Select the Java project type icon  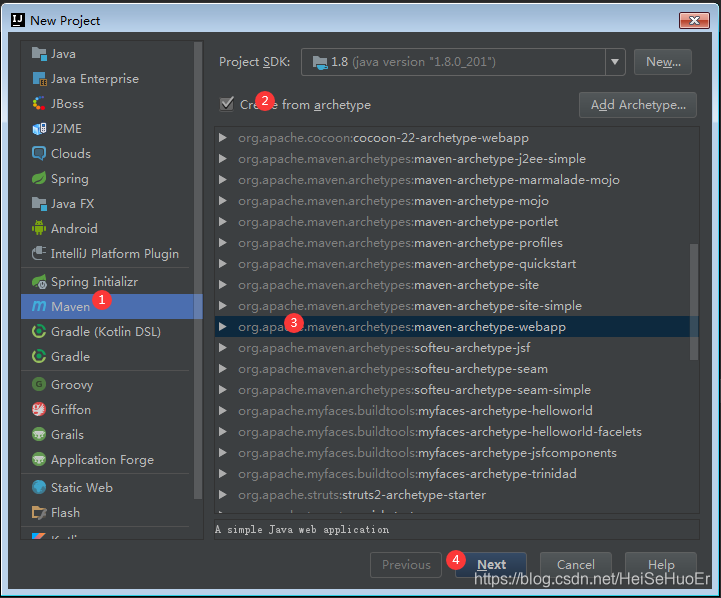39,54
